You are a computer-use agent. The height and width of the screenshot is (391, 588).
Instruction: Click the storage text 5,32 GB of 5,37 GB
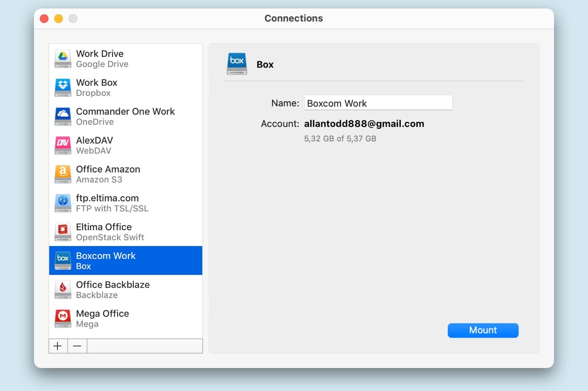click(340, 139)
